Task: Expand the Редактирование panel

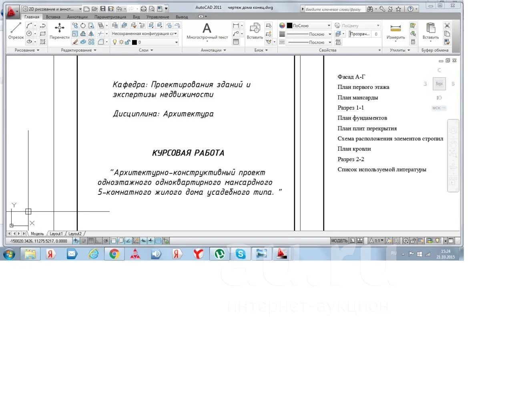Action: [x=78, y=50]
